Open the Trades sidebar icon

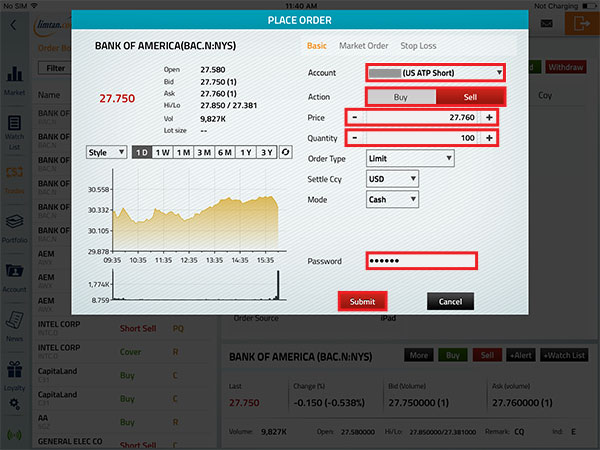(15, 172)
